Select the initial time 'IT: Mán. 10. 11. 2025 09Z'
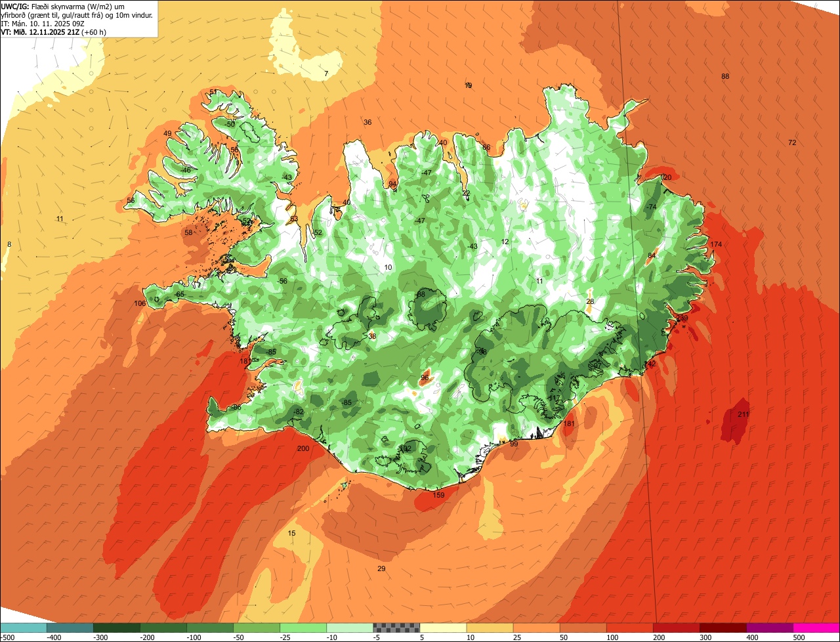840x642 pixels. click(x=43, y=23)
